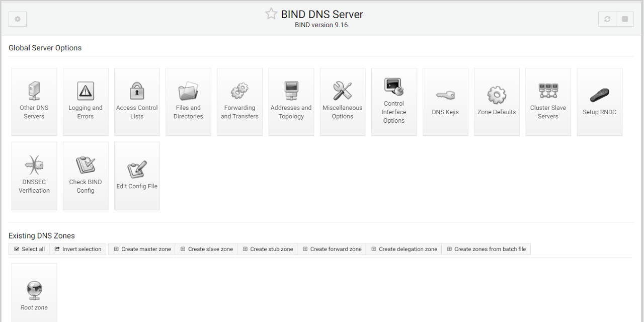This screenshot has height=322, width=644.
Task: Click the BIND version 9.16 text
Action: tap(321, 25)
